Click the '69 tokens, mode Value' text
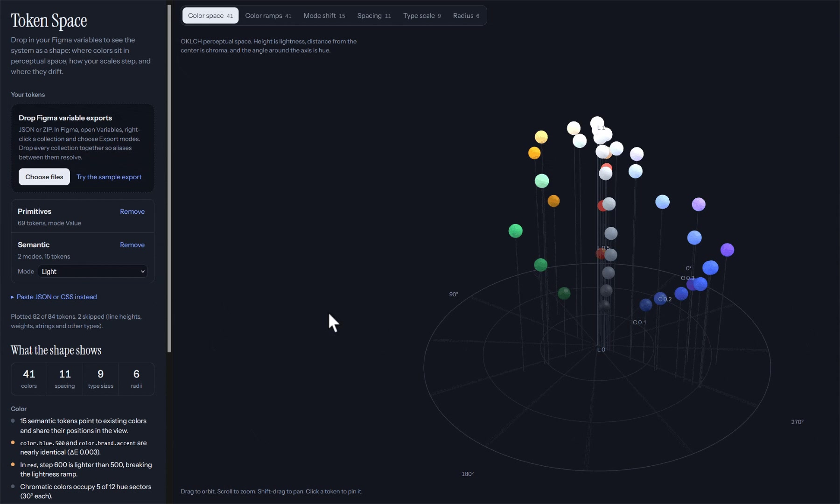This screenshot has height=504, width=840. (x=49, y=223)
